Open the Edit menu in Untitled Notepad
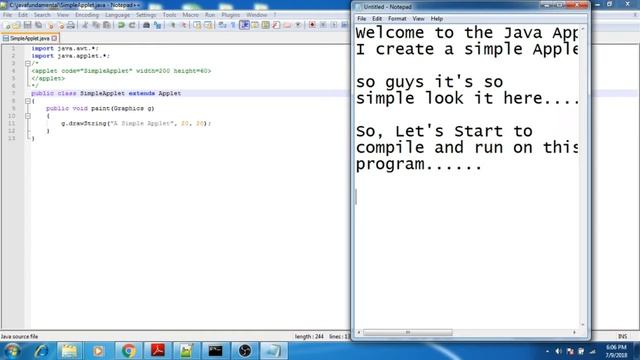This screenshot has width=640, height=360. point(377,19)
